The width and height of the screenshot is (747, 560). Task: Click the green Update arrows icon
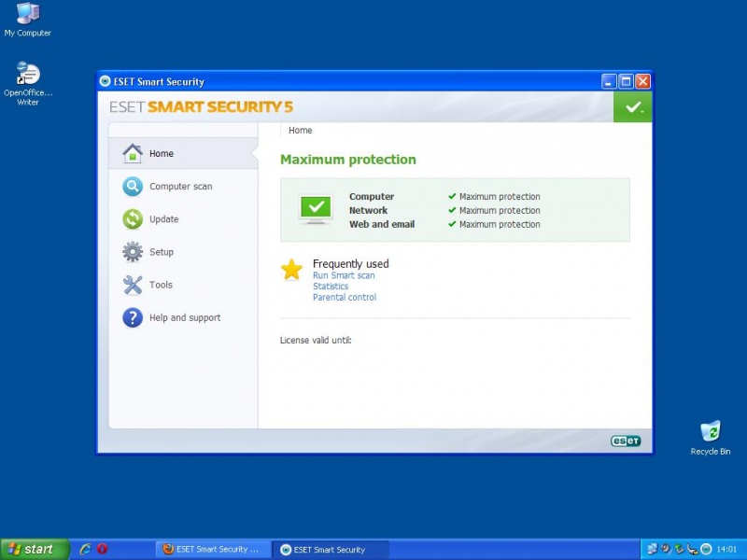(133, 219)
